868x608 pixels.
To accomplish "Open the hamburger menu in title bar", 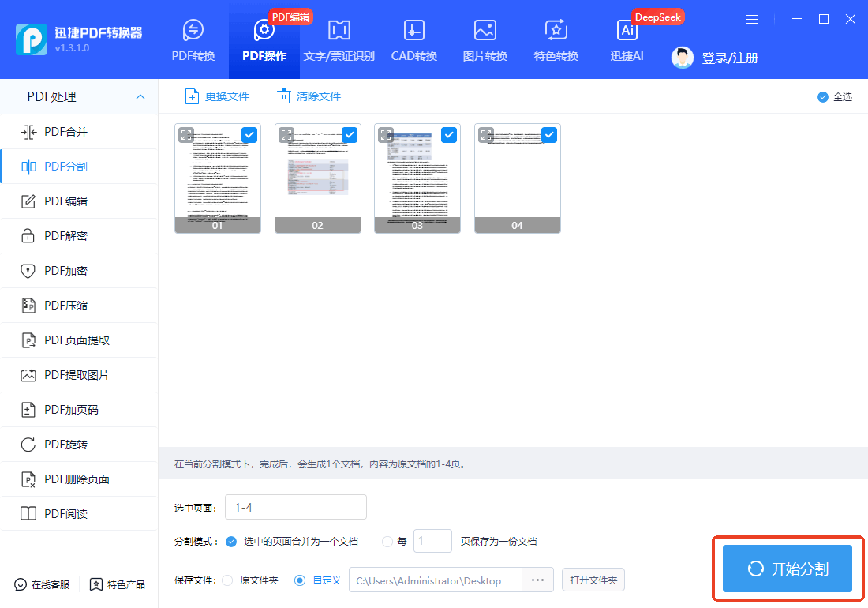I will point(752,20).
